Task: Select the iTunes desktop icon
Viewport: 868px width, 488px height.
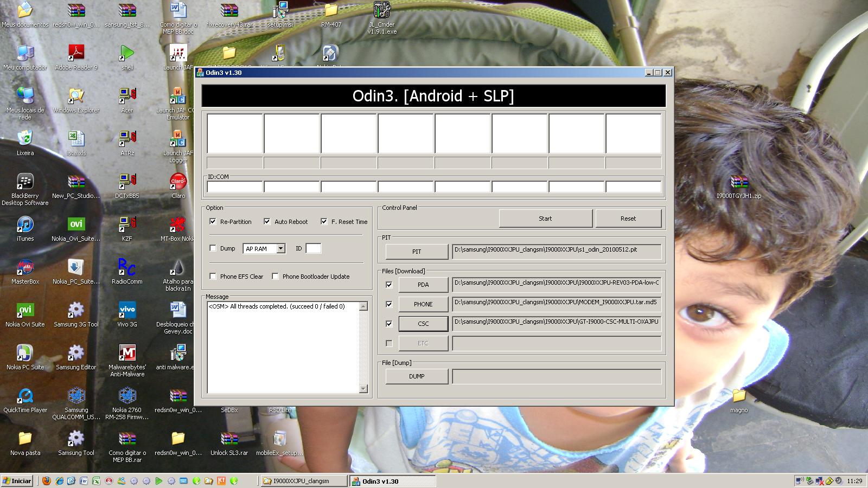Action: coord(25,229)
